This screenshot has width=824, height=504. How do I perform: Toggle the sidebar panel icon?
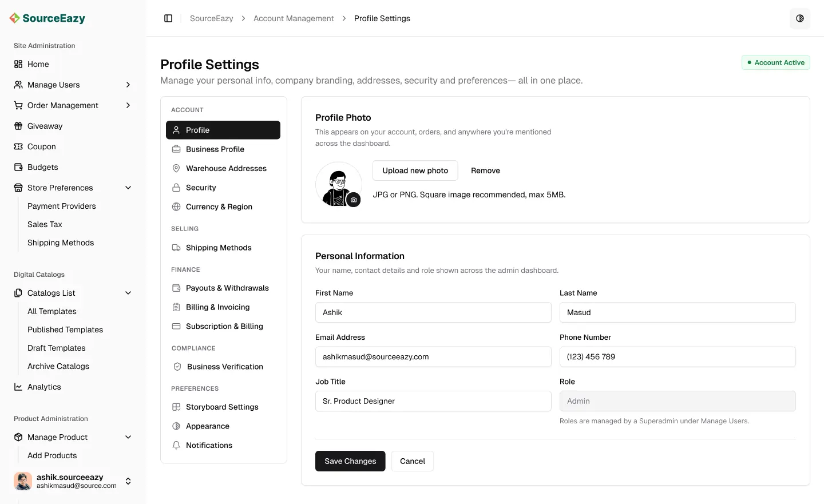(x=168, y=18)
